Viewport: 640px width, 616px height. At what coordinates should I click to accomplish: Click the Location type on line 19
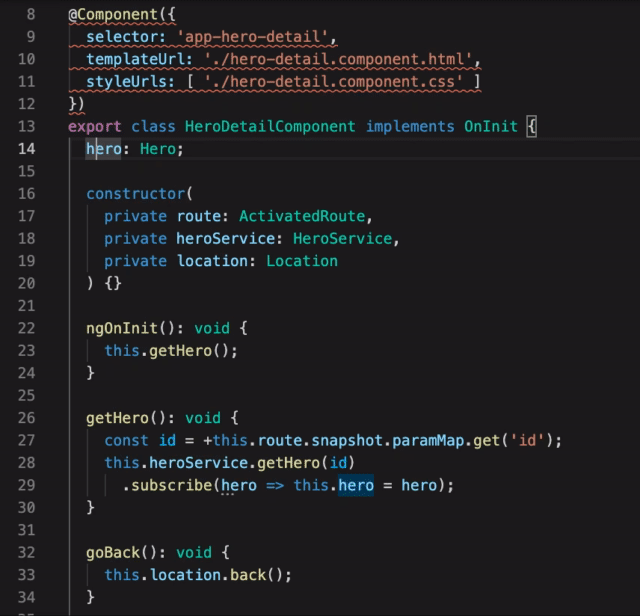302,261
